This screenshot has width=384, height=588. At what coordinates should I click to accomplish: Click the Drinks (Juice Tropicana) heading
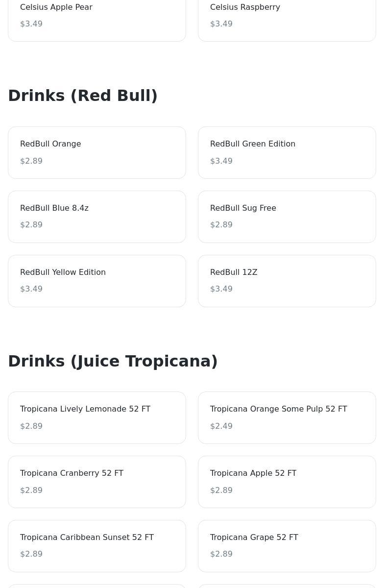tap(113, 361)
